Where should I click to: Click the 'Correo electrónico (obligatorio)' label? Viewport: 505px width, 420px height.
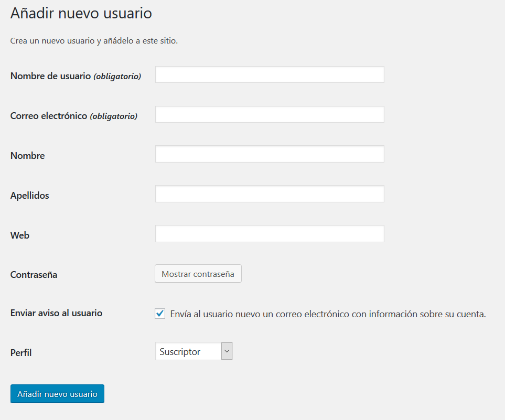click(73, 116)
